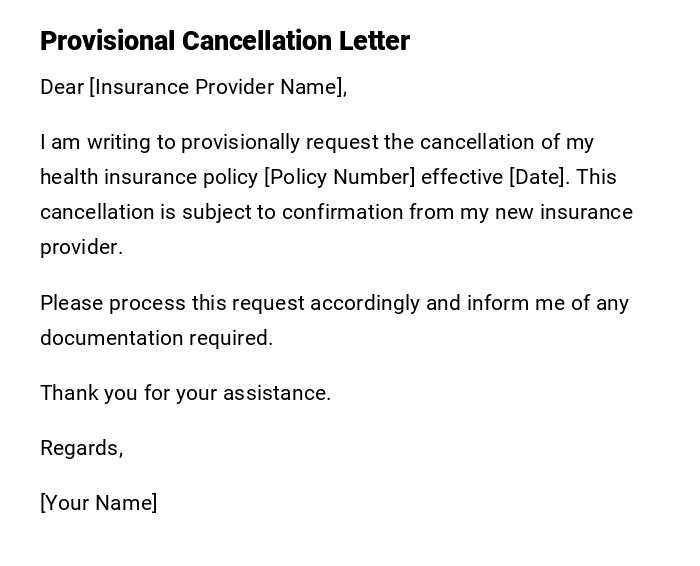Screen dimensions: 700x566
Task: Click the words "documentation required."
Action: click(156, 338)
